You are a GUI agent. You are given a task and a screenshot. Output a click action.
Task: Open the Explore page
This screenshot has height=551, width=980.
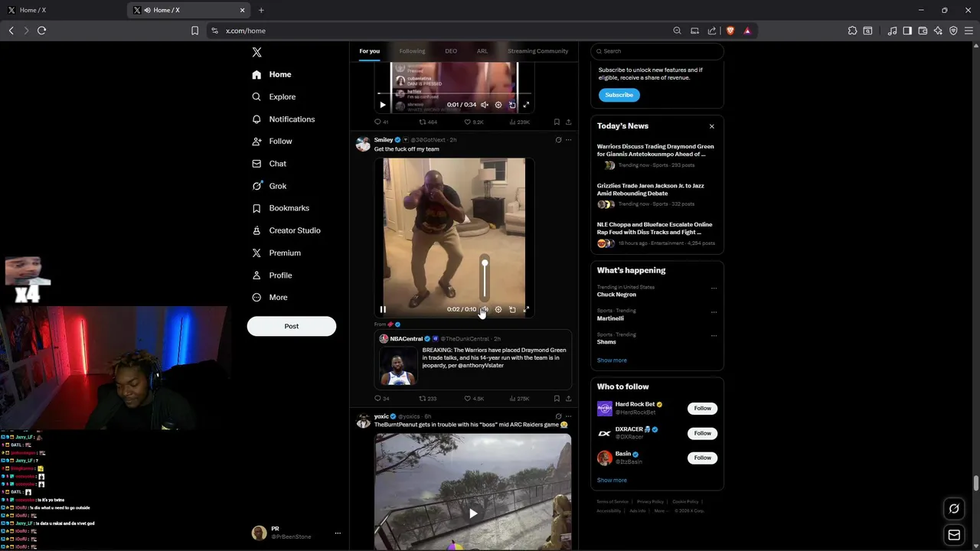273,96
